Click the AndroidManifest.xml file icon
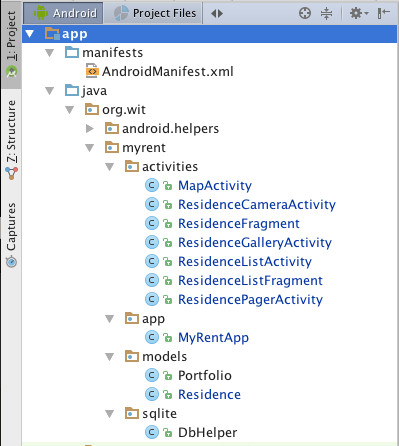Viewport: 399px width, 446px height. (92, 71)
